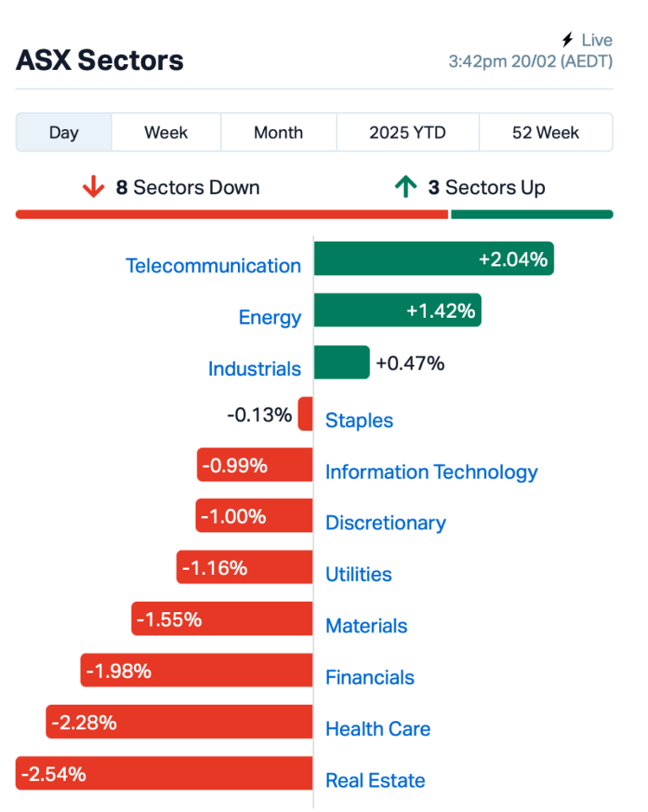The image size is (648, 812).
Task: Open the 52 Week performance view
Action: (545, 132)
